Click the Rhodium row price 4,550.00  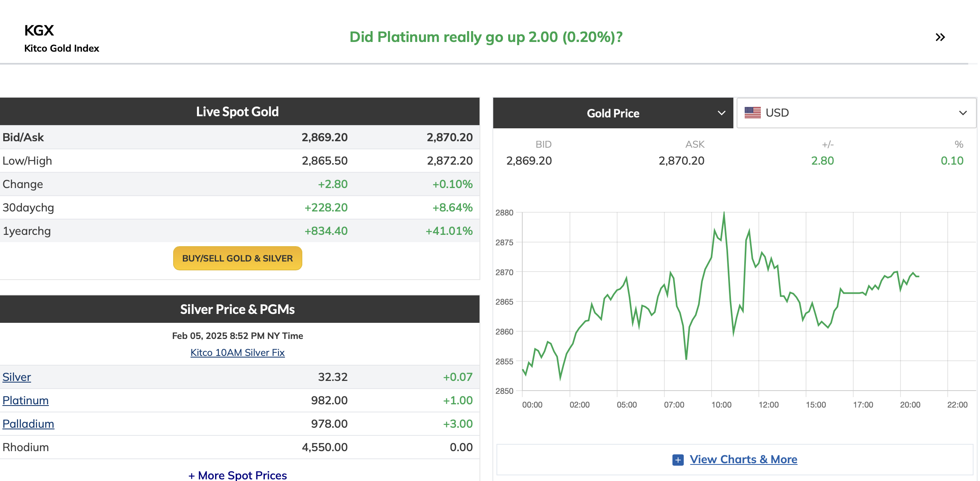325,447
